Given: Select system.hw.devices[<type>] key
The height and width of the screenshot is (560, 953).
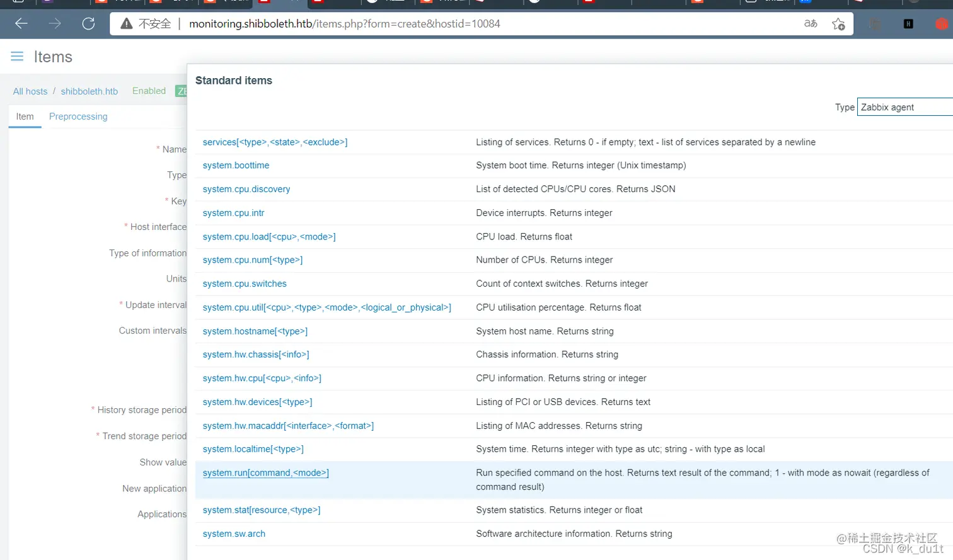Looking at the screenshot, I should tap(257, 402).
